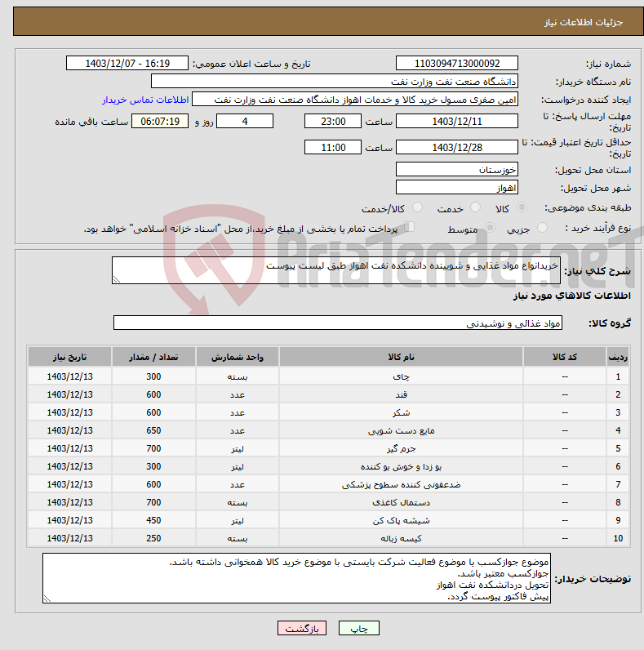Select the بو زدا و خوش بو کننده cell

[x=401, y=466]
